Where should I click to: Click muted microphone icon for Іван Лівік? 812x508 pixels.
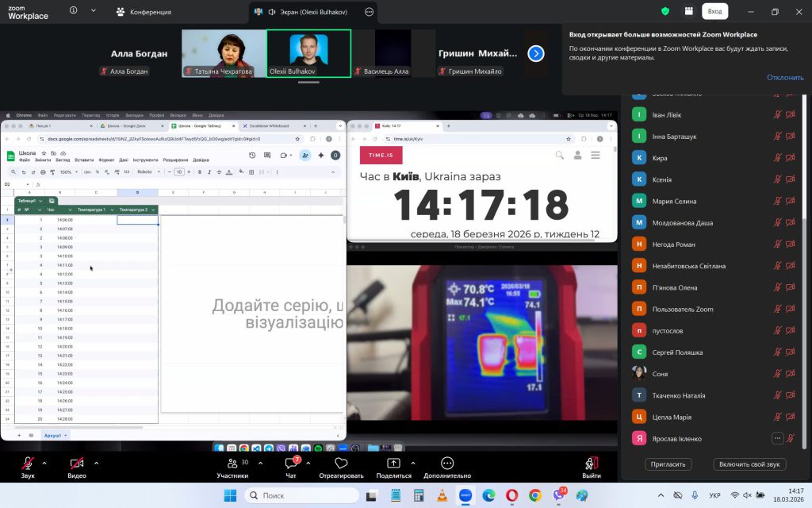coord(777,114)
